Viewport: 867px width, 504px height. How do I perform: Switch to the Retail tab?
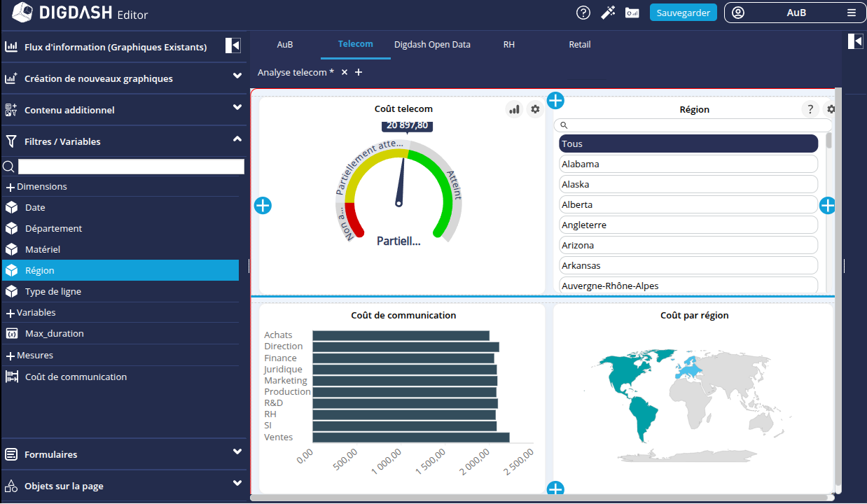[x=579, y=45]
